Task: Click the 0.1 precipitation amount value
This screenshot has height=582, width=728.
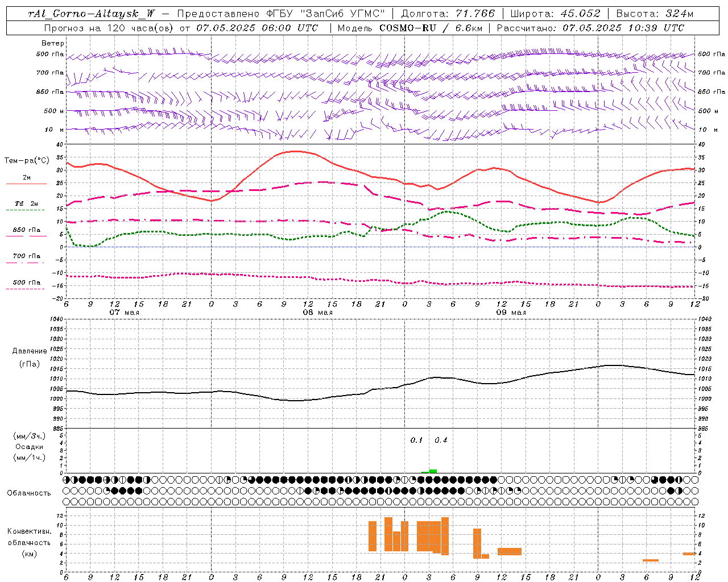Action: click(417, 440)
